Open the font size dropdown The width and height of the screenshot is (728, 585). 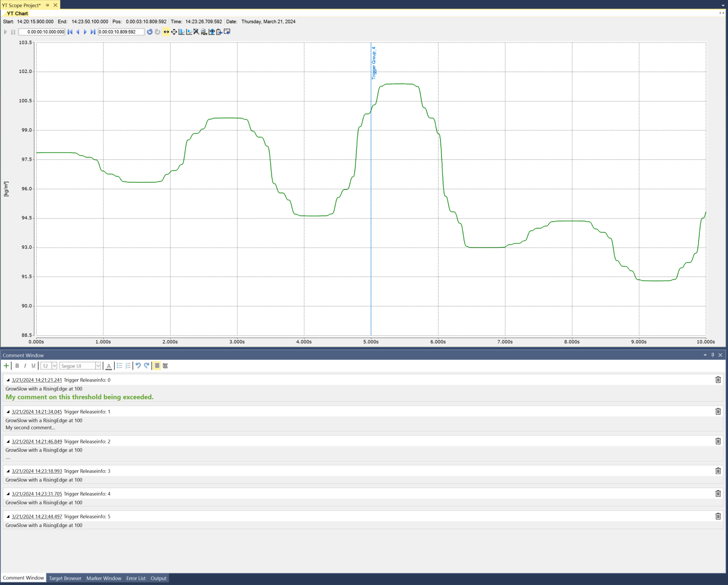pyautogui.click(x=54, y=366)
